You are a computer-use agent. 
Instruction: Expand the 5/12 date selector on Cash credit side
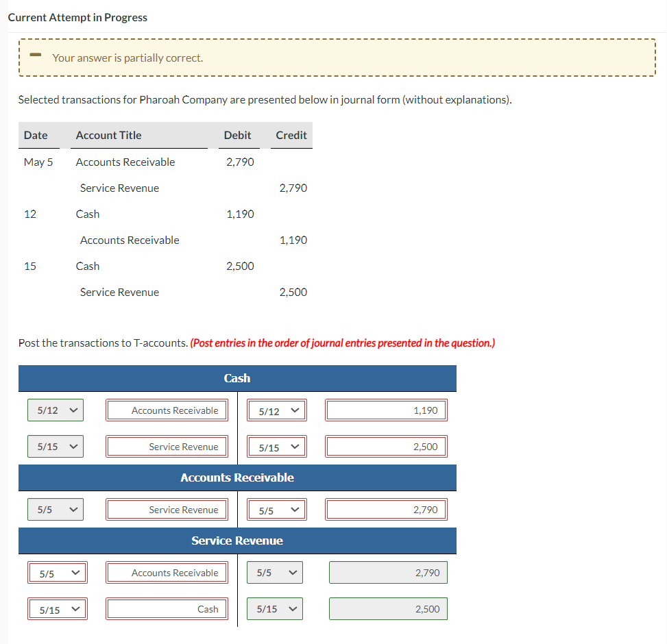click(x=276, y=410)
